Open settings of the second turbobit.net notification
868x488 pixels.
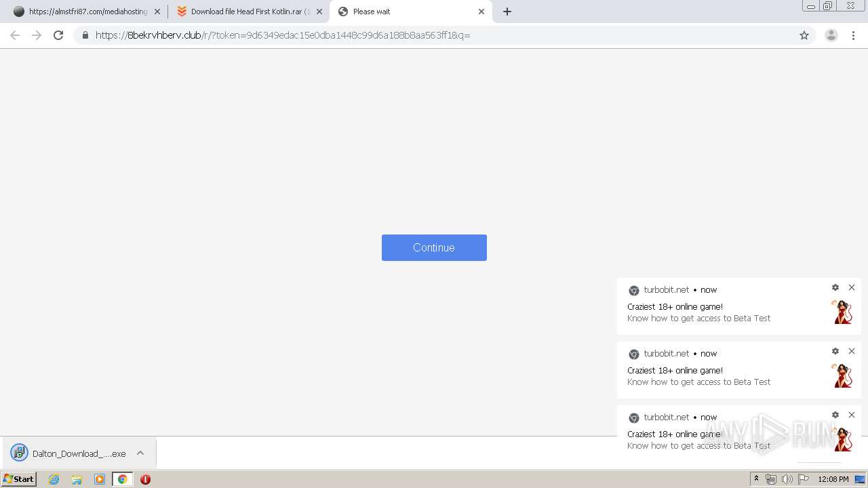[x=835, y=351]
